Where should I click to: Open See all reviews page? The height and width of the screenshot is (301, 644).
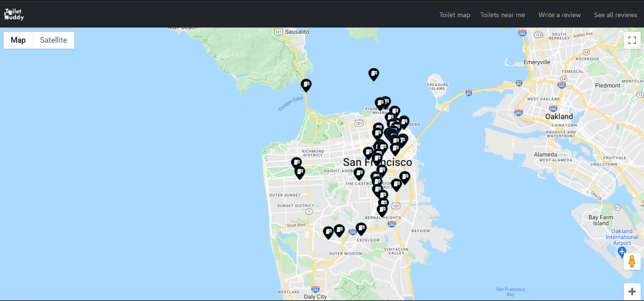615,15
